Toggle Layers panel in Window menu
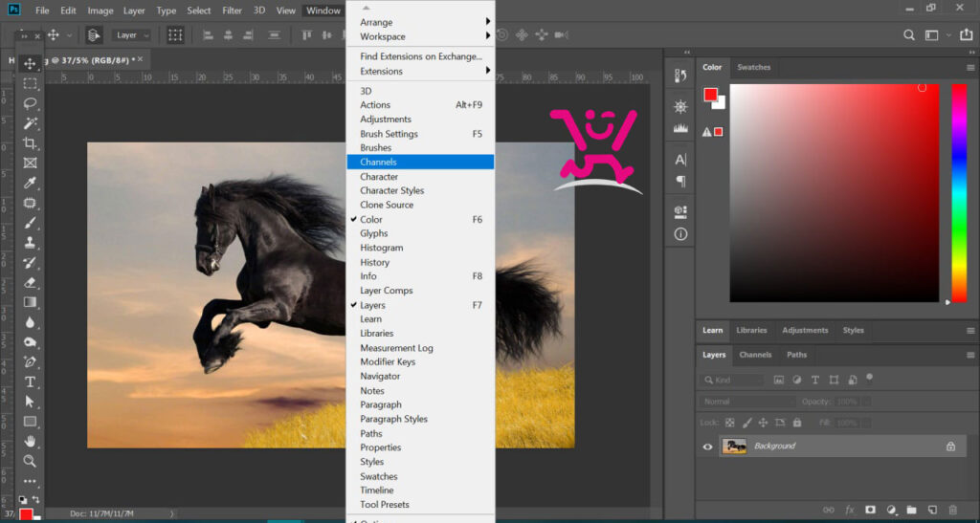Screen dimensions: 980x523 tap(421, 305)
